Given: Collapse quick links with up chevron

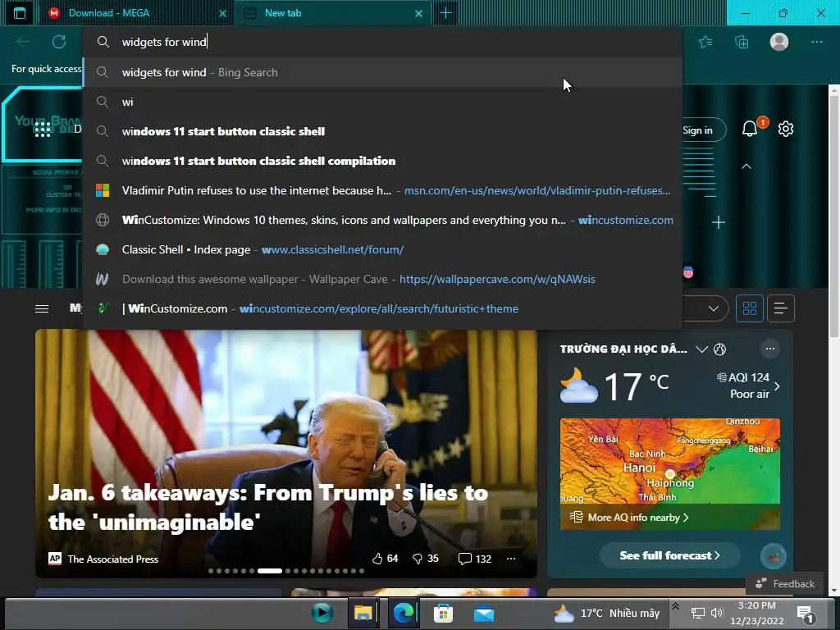Looking at the screenshot, I should 746,167.
